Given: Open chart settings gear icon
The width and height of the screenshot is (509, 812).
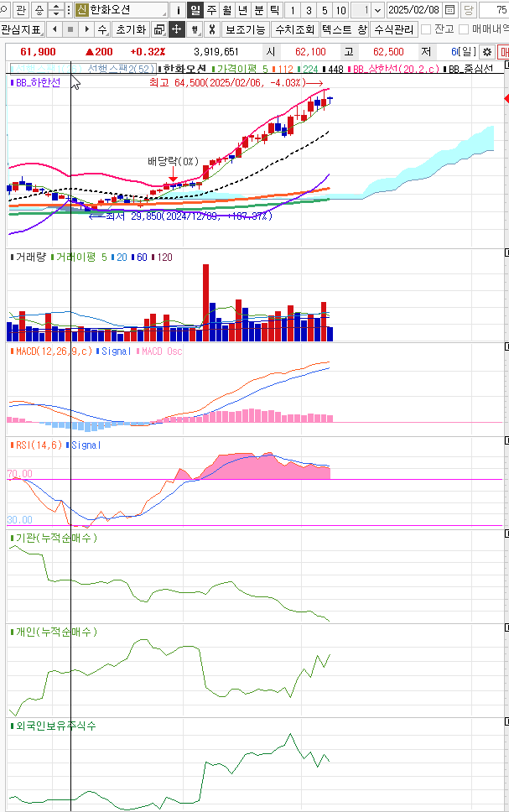Looking at the screenshot, I should point(486,52).
